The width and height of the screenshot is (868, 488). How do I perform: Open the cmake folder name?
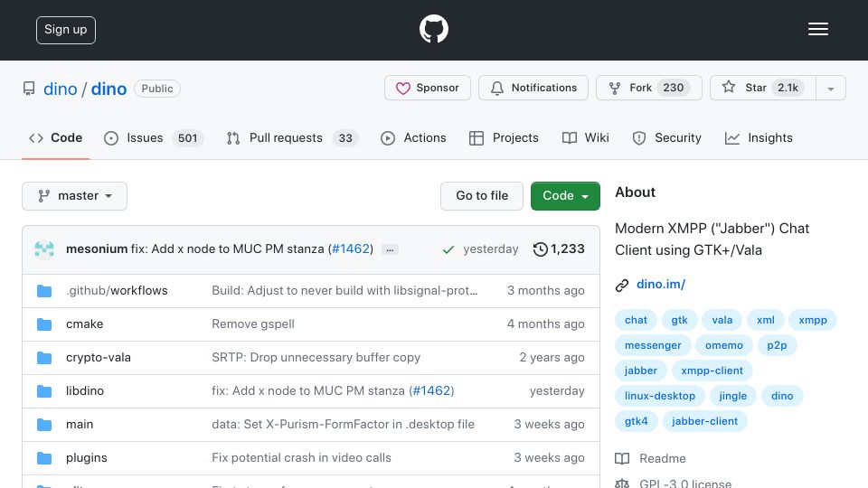84,324
